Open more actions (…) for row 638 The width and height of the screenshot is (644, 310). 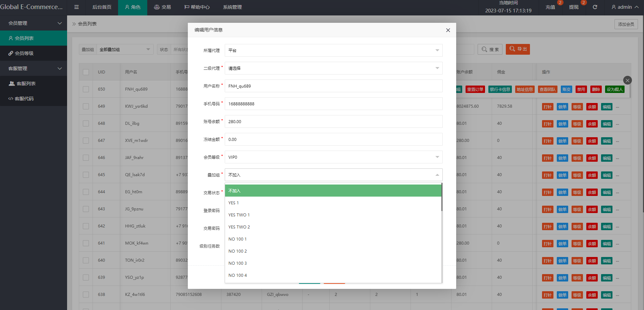point(618,295)
